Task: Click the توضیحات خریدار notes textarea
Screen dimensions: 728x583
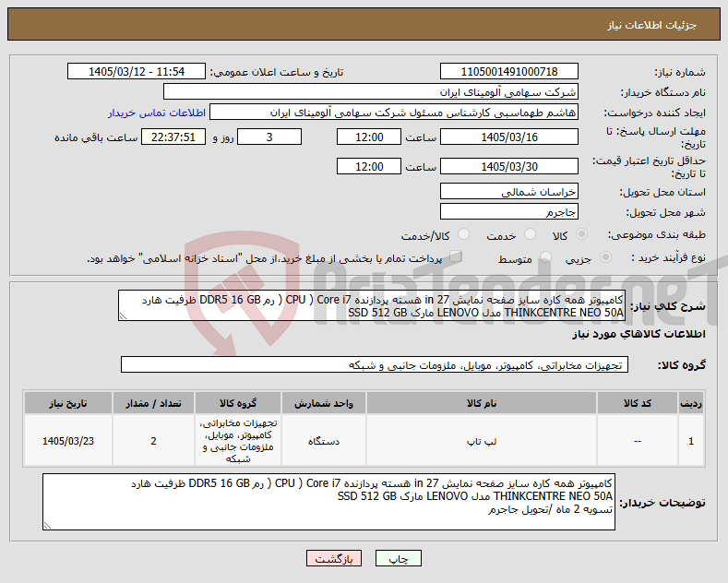Action: (328, 502)
